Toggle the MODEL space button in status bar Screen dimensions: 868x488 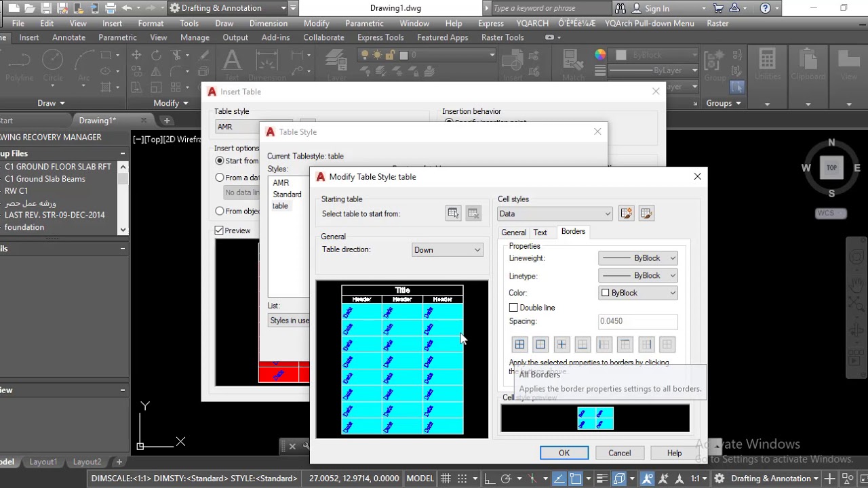[420, 479]
